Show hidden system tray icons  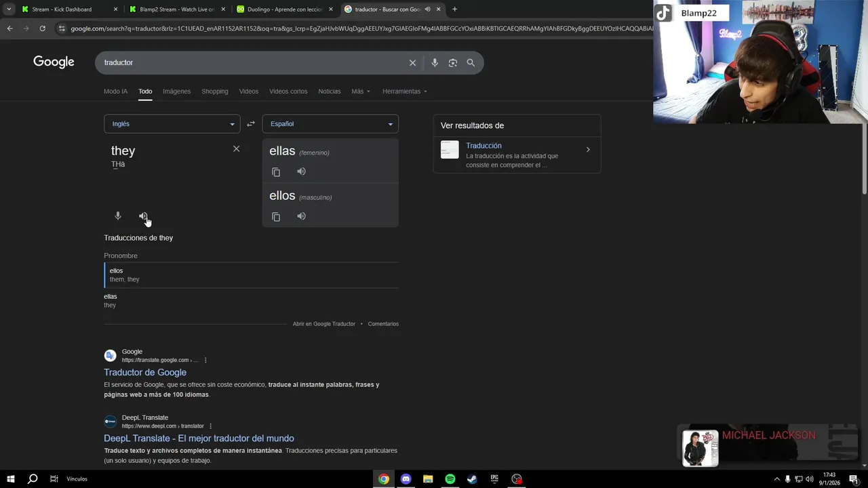tap(776, 479)
